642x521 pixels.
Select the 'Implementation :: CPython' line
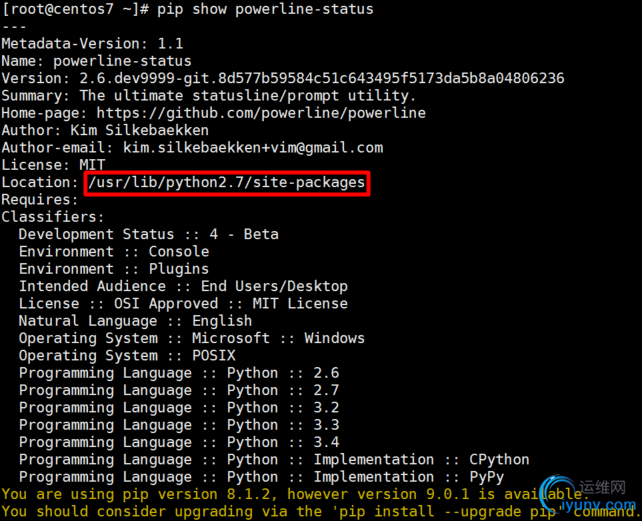[x=274, y=460]
